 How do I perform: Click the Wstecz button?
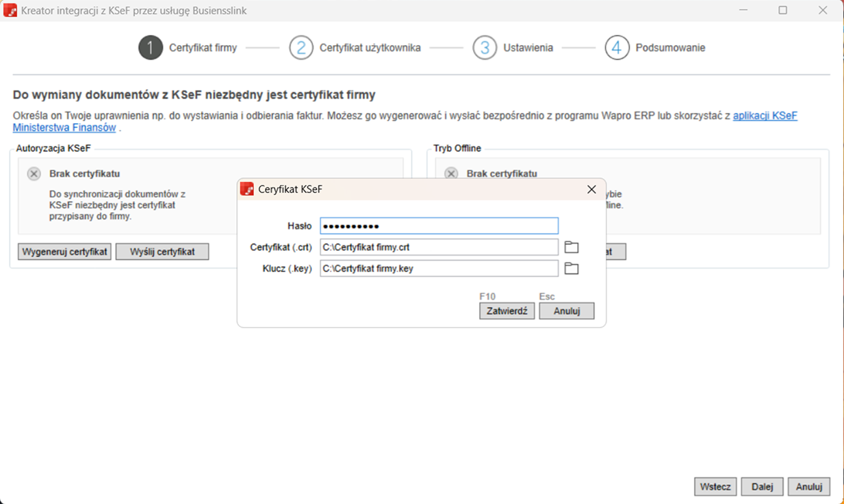pos(715,487)
